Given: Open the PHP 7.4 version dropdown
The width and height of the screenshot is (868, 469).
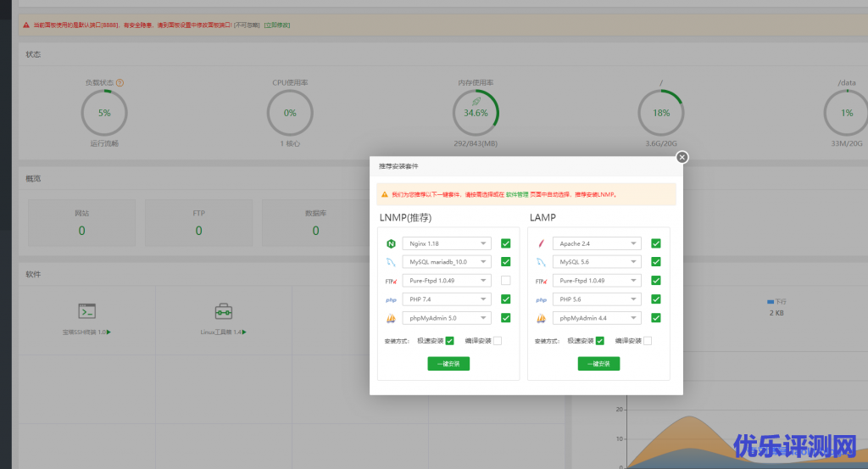Looking at the screenshot, I should click(447, 299).
